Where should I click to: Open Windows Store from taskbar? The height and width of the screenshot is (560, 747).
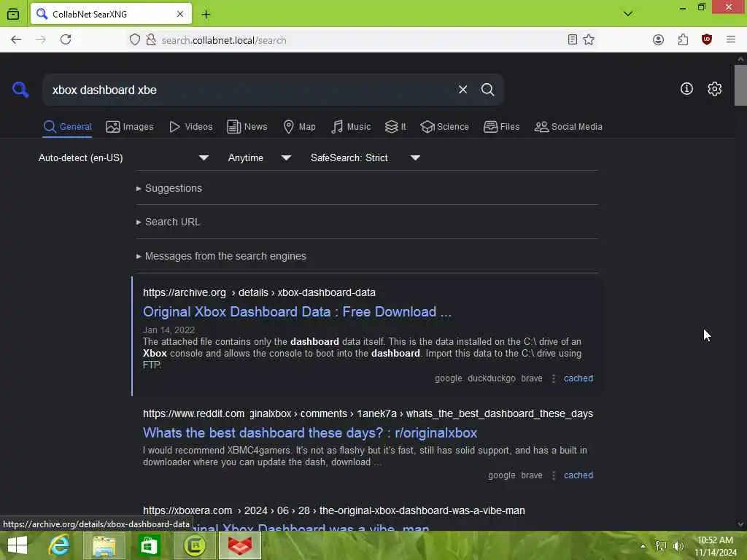click(x=149, y=545)
